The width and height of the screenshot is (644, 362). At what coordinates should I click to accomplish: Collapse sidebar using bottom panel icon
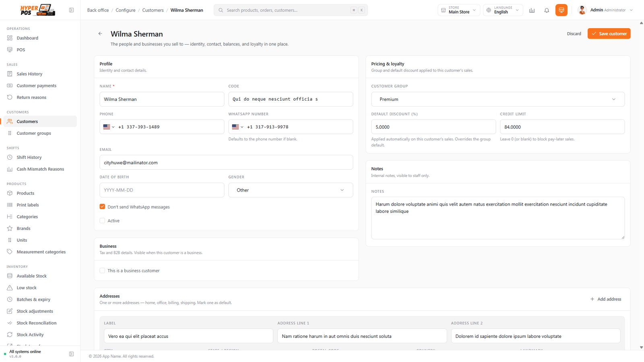coord(71,354)
